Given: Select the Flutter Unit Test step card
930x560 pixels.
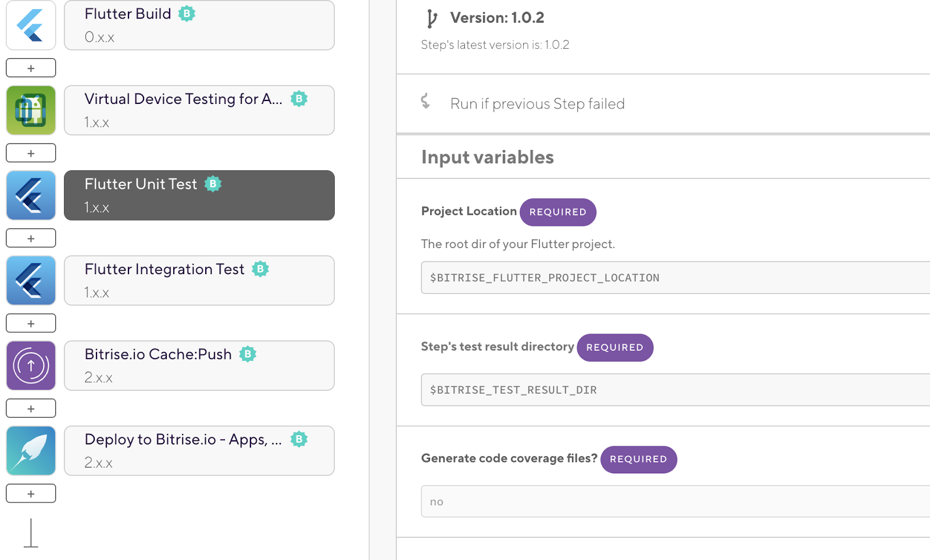Looking at the screenshot, I should [x=199, y=195].
